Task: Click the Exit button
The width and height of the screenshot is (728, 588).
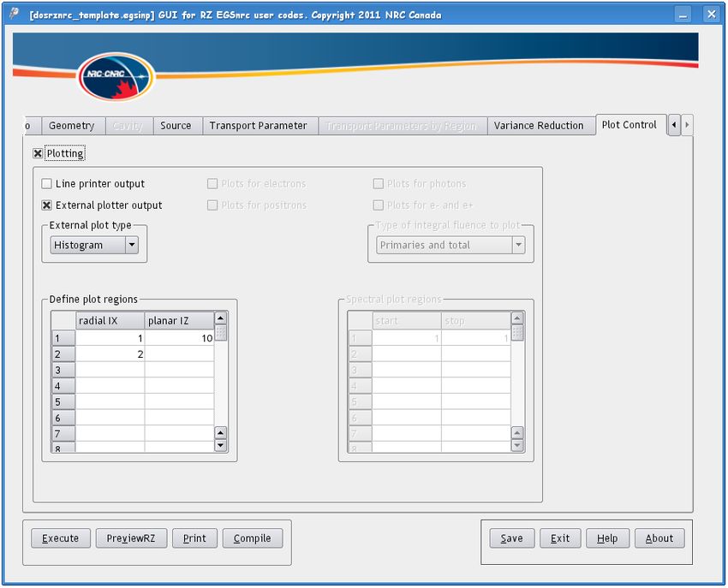Action: tap(560, 538)
